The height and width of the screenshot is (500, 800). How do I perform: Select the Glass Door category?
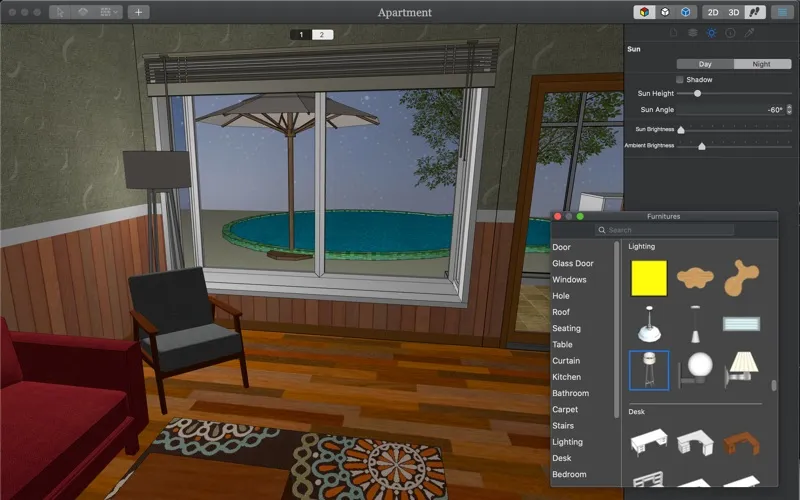(573, 263)
